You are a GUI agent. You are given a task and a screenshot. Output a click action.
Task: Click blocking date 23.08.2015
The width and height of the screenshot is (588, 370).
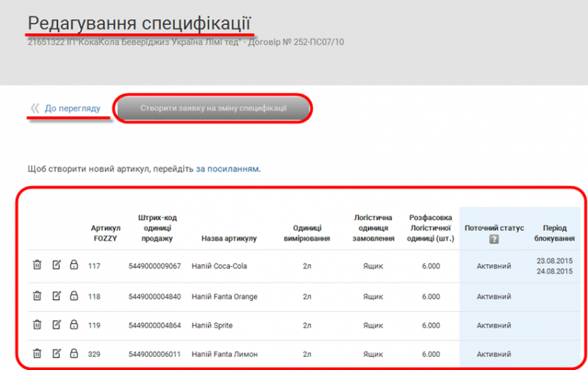554,261
